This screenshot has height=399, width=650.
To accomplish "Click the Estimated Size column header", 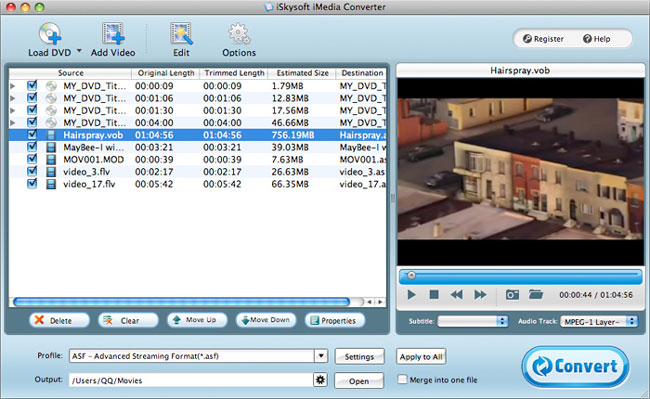I will point(302,73).
